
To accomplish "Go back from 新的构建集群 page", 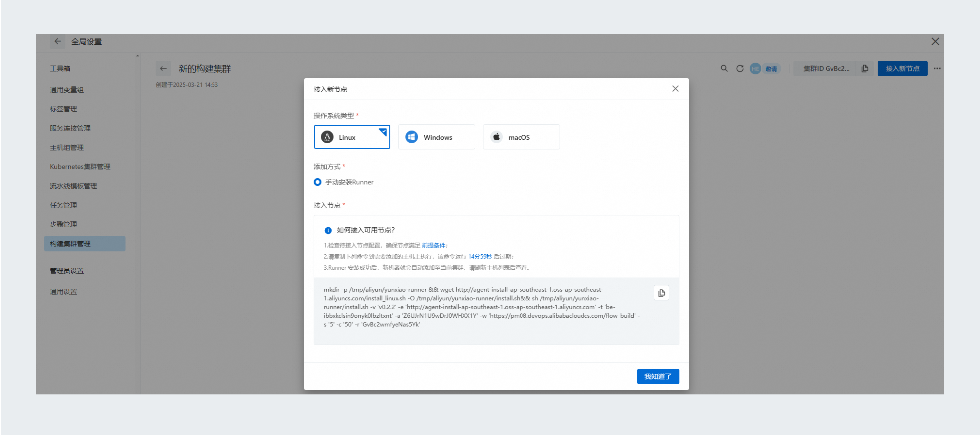I will click(x=163, y=69).
